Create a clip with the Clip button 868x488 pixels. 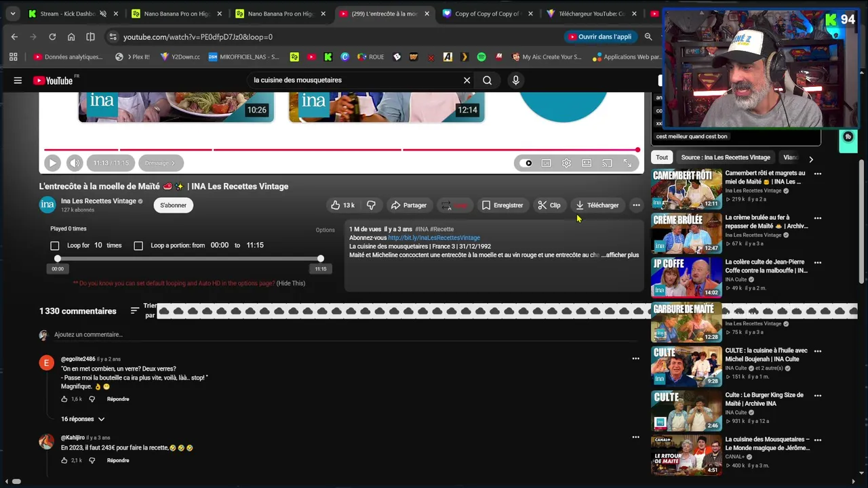(549, 205)
